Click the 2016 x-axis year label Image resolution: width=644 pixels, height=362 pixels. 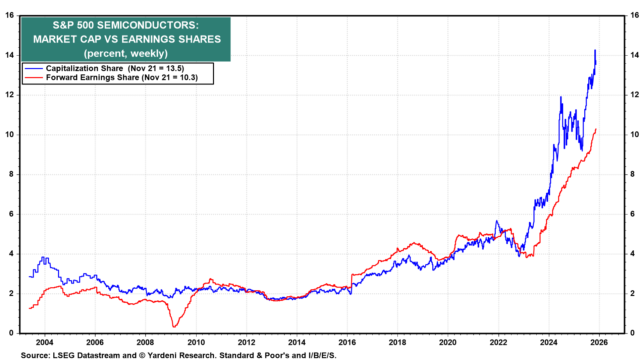click(347, 343)
